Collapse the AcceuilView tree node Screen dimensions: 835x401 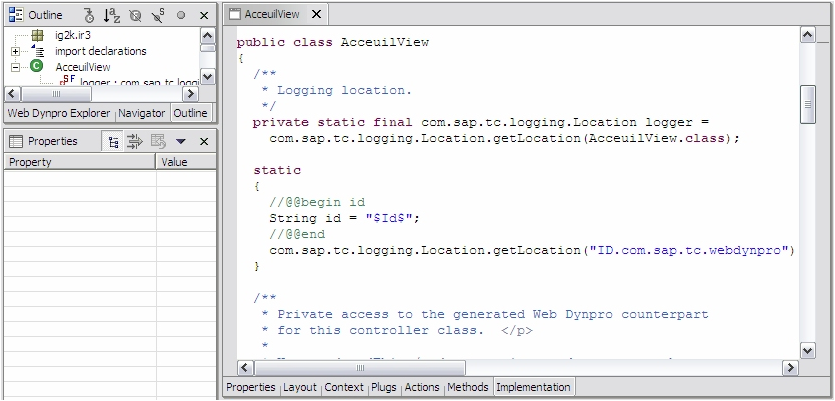pos(17,67)
